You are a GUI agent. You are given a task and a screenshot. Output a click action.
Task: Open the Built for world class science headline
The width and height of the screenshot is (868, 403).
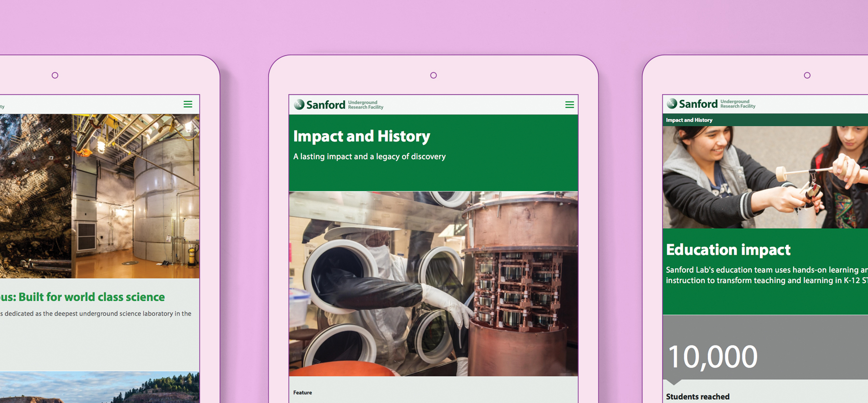tap(87, 297)
